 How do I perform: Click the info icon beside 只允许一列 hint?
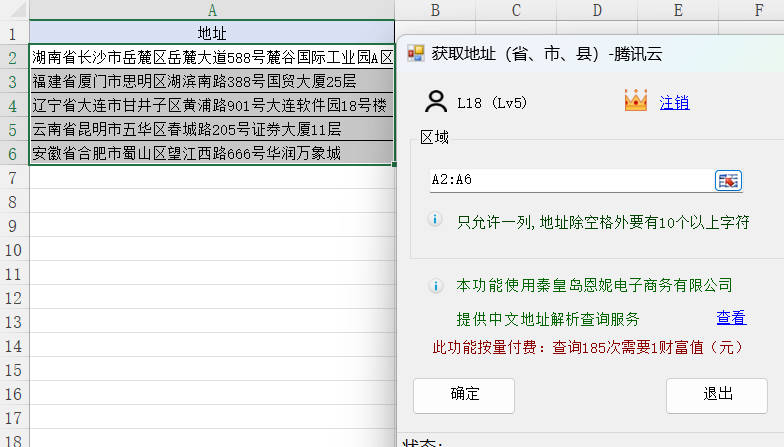tap(436, 220)
